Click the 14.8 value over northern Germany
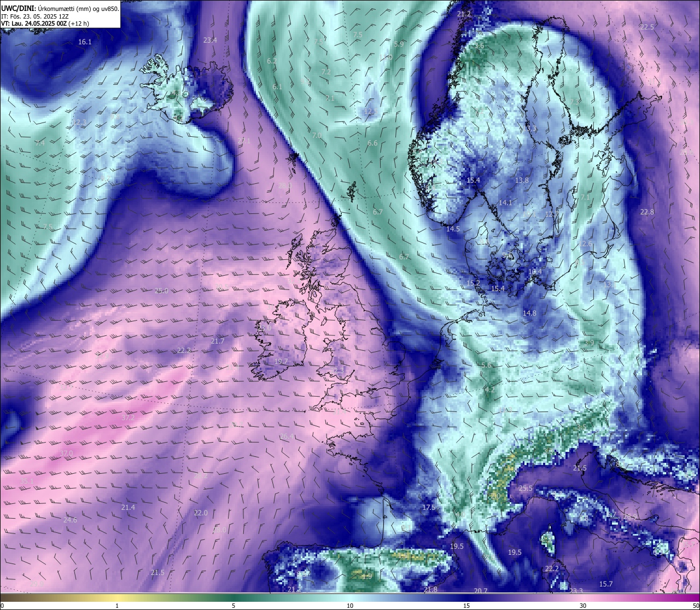 (x=529, y=313)
